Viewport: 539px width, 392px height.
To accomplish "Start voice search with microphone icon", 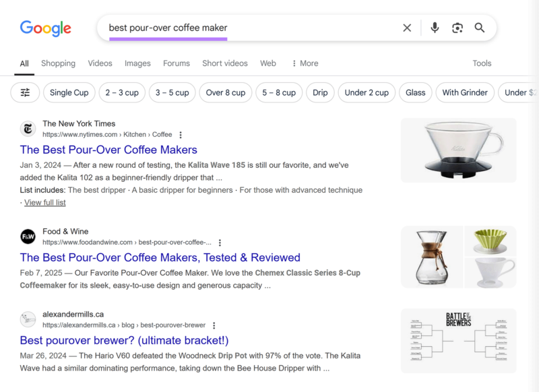I will [435, 28].
